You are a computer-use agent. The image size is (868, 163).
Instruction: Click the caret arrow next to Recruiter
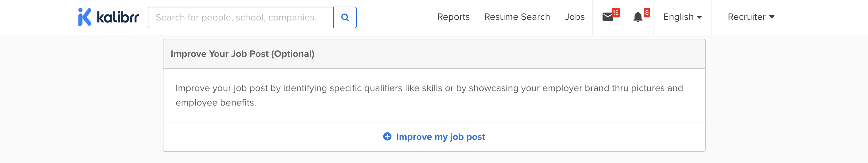pos(772,17)
